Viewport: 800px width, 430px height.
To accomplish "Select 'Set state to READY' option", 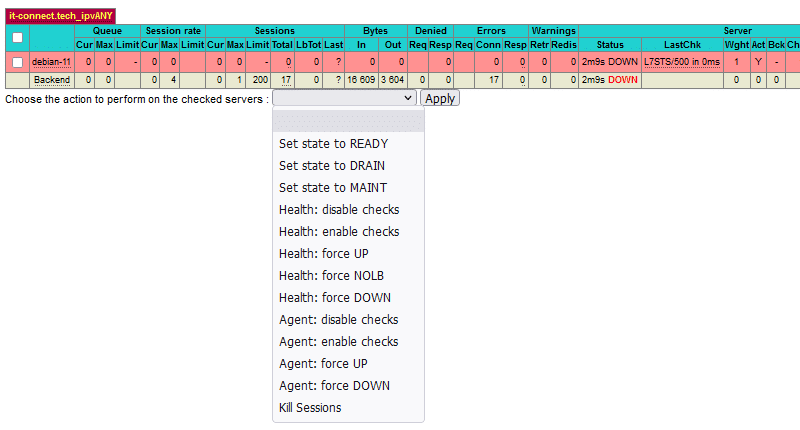I will point(333,144).
